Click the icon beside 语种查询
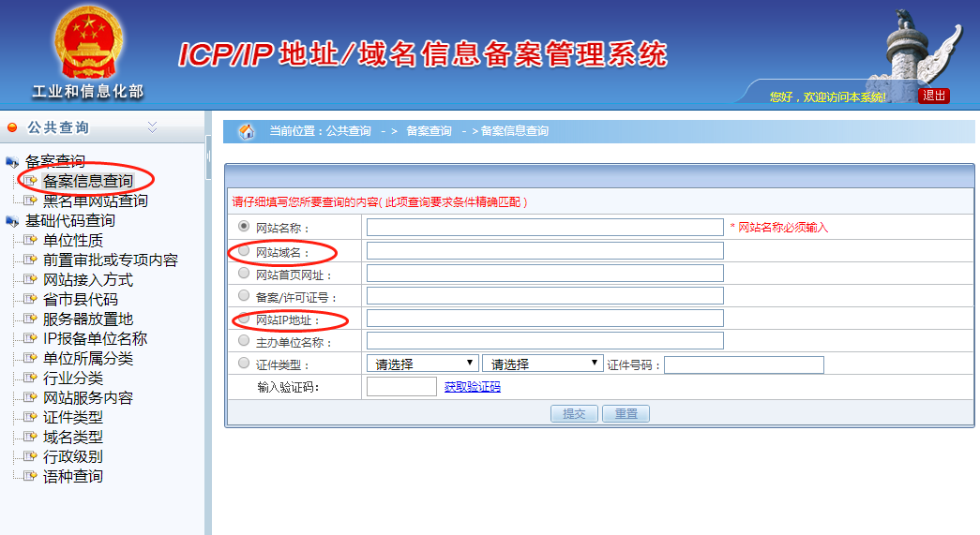This screenshot has height=535, width=980. pos(30,476)
